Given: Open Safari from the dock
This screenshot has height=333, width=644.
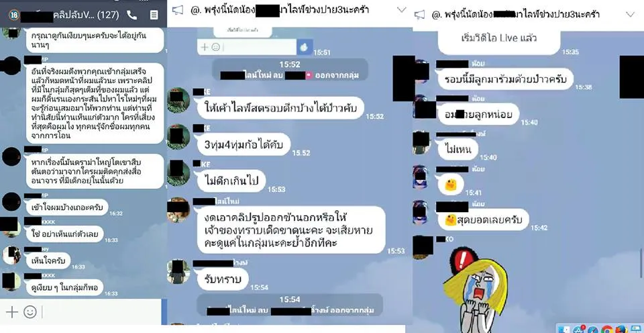Looking at the screenshot, I should coord(592,329).
